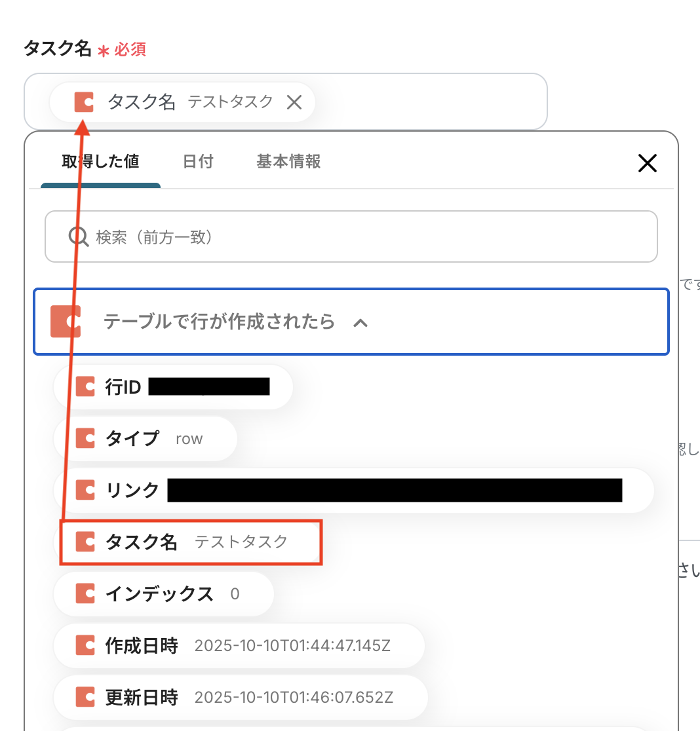Select the タイプ row value chip
The image size is (700, 731).
[146, 439]
